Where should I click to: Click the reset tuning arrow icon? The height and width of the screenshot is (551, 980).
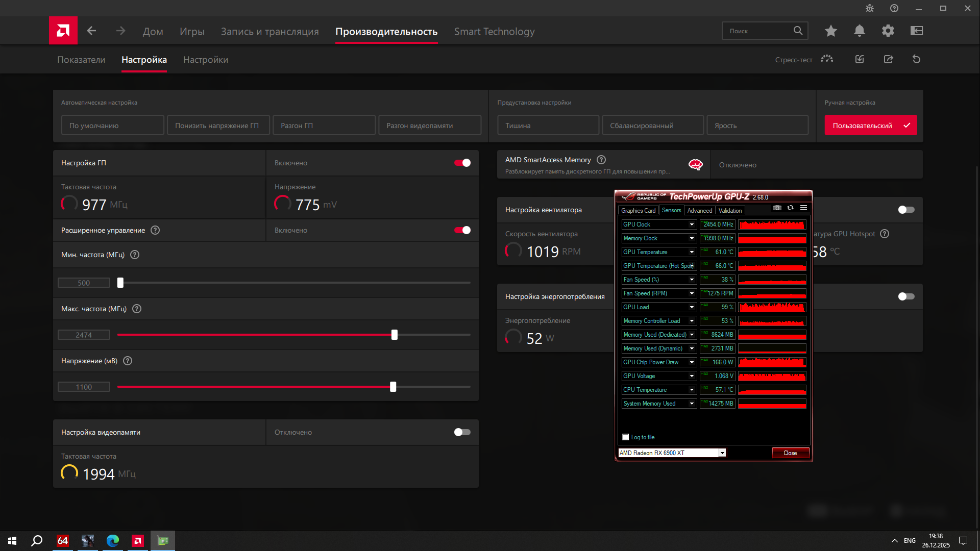coord(916,59)
